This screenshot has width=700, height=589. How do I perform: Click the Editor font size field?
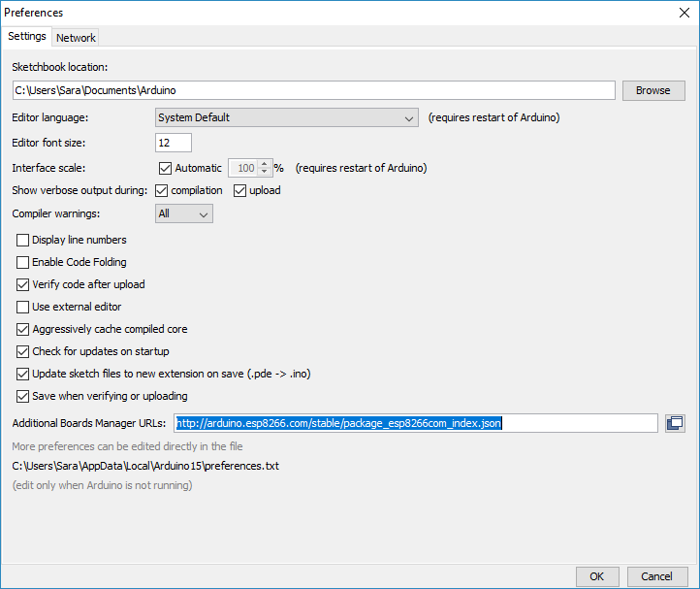click(174, 143)
